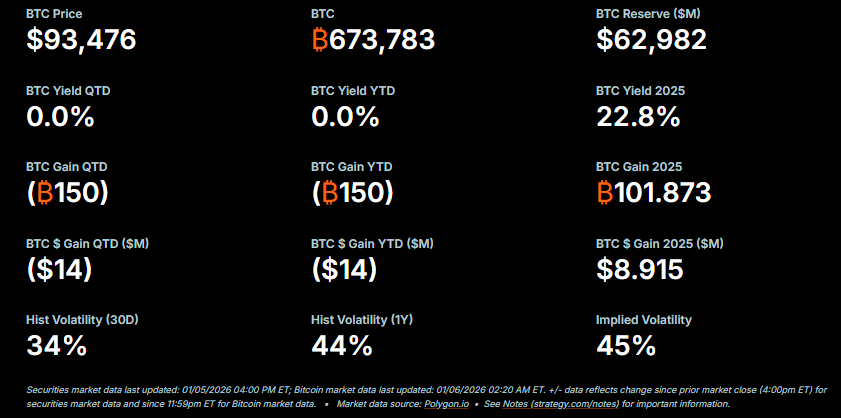
Task: Select the BTC Yield 2025 value 22.8%
Action: [x=638, y=117]
